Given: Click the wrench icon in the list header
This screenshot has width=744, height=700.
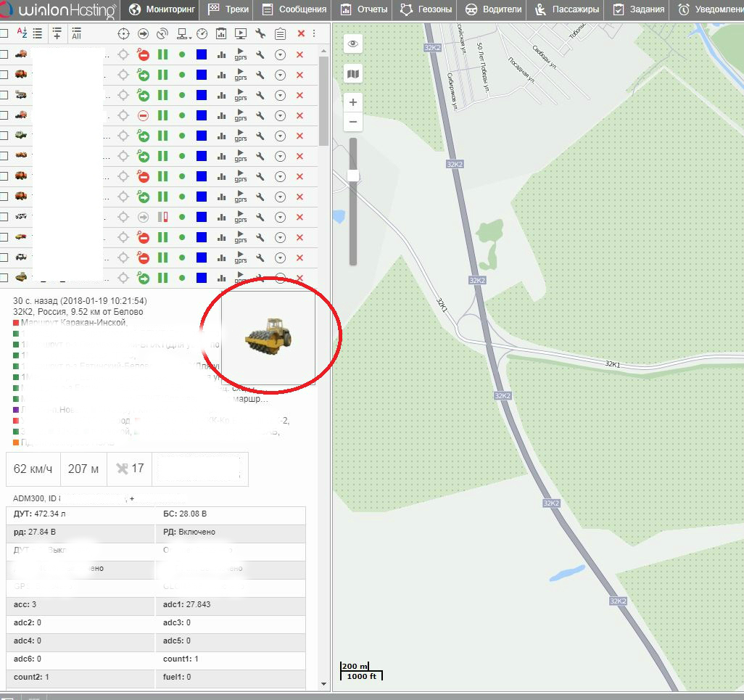Looking at the screenshot, I should 260,33.
